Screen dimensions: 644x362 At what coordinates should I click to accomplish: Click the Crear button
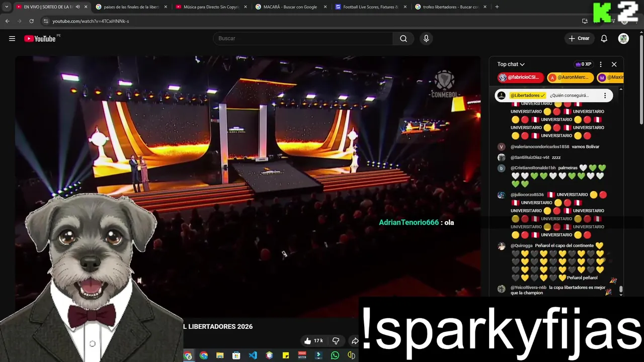pos(579,39)
